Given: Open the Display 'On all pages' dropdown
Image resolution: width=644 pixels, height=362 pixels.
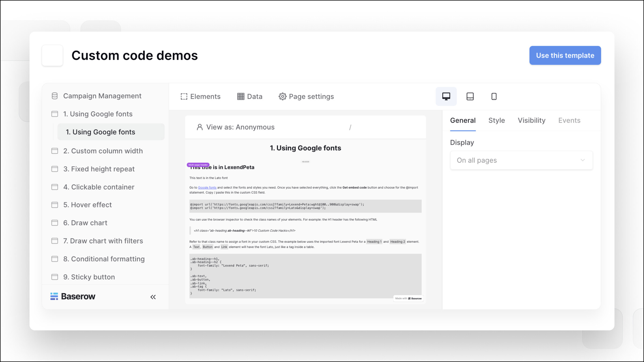Looking at the screenshot, I should coord(521,160).
